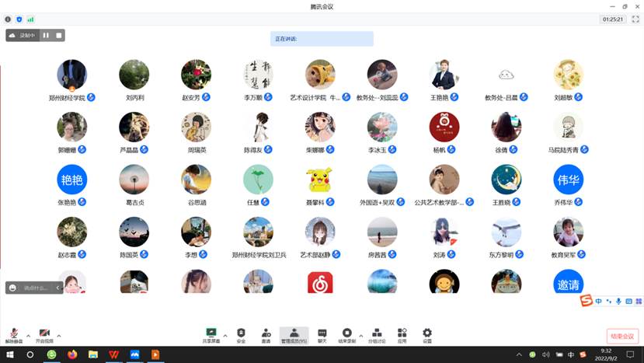Stop the cloud recording
This screenshot has height=363, width=644.
tap(58, 35)
